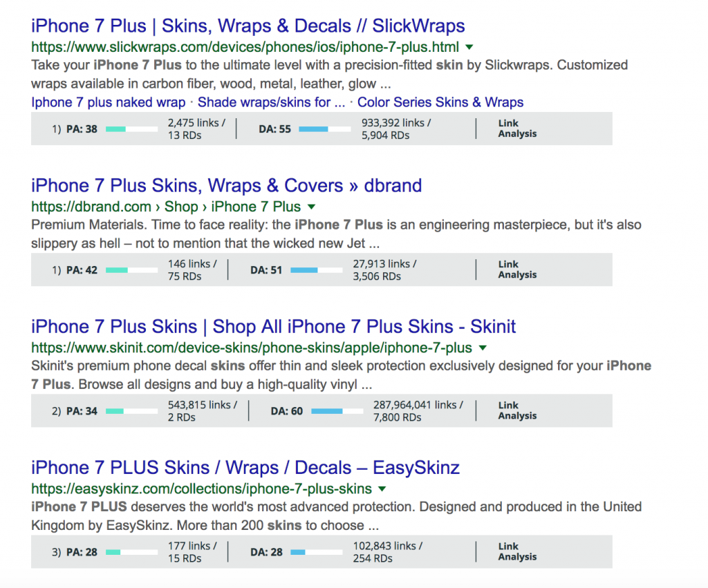
Task: Open the Skinit iPhone 7 Plus Skins result
Action: click(x=273, y=327)
